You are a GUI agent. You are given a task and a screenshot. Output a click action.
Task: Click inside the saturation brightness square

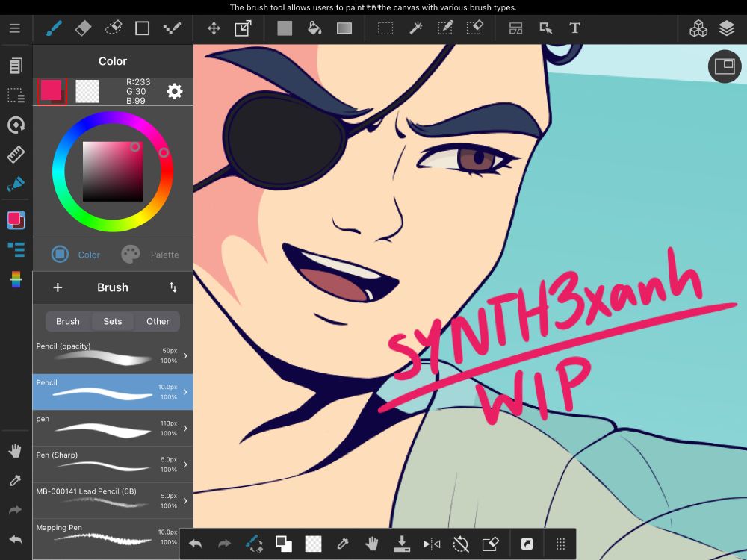pyautogui.click(x=113, y=172)
